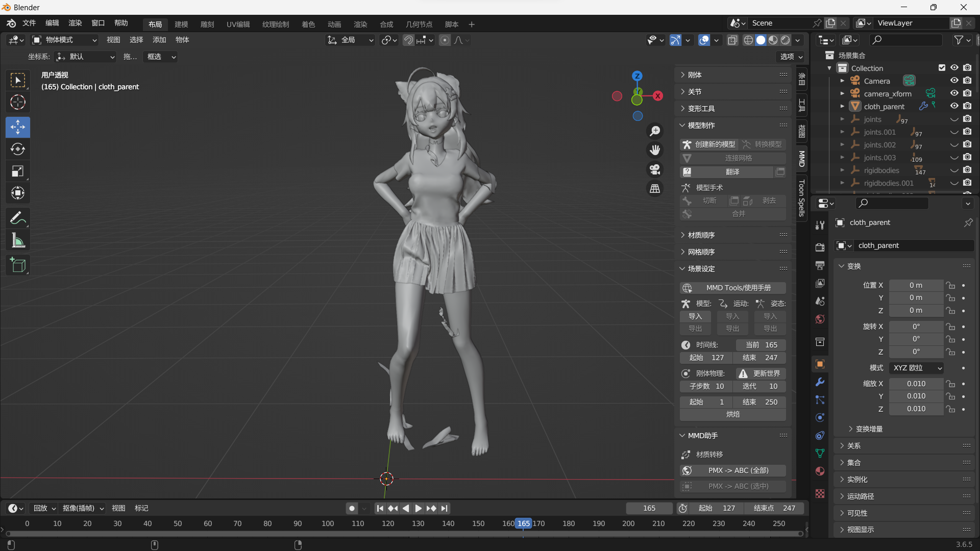Screen dimensions: 980x551
Task: Select the 3D Cursor tool
Action: [18, 102]
